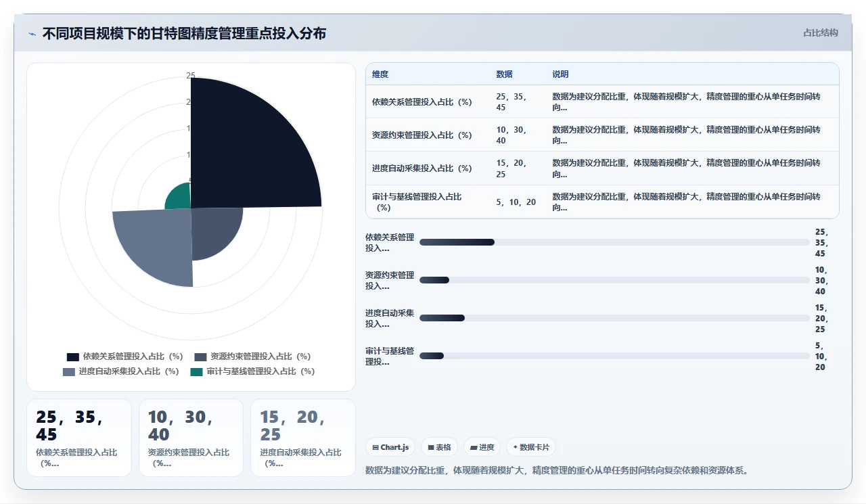The image size is (866, 504).
Task: Click the Chart.js tag button
Action: (390, 447)
